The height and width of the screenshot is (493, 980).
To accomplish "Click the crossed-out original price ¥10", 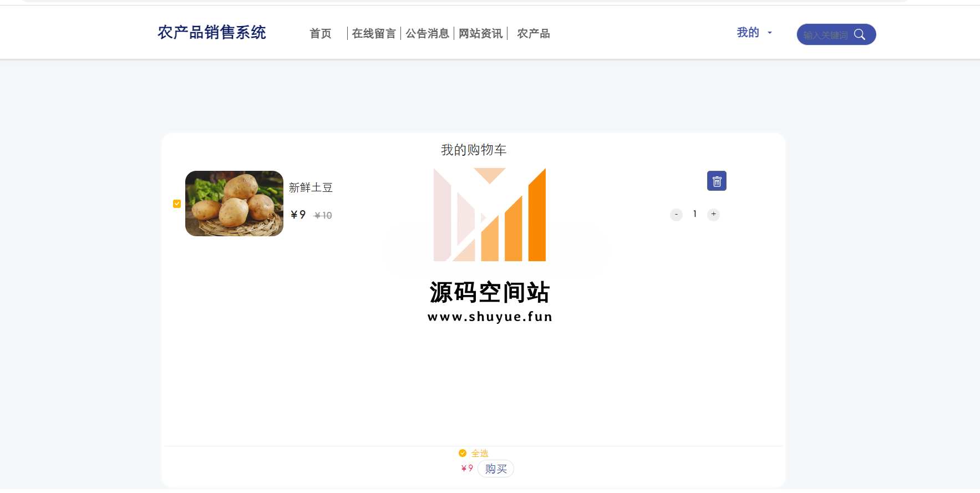I will click(x=323, y=215).
